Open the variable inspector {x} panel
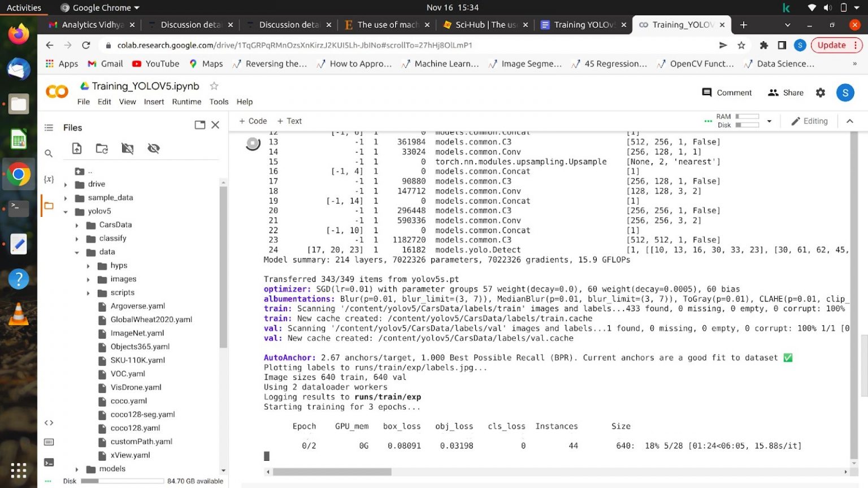The width and height of the screenshot is (868, 488). click(48, 178)
